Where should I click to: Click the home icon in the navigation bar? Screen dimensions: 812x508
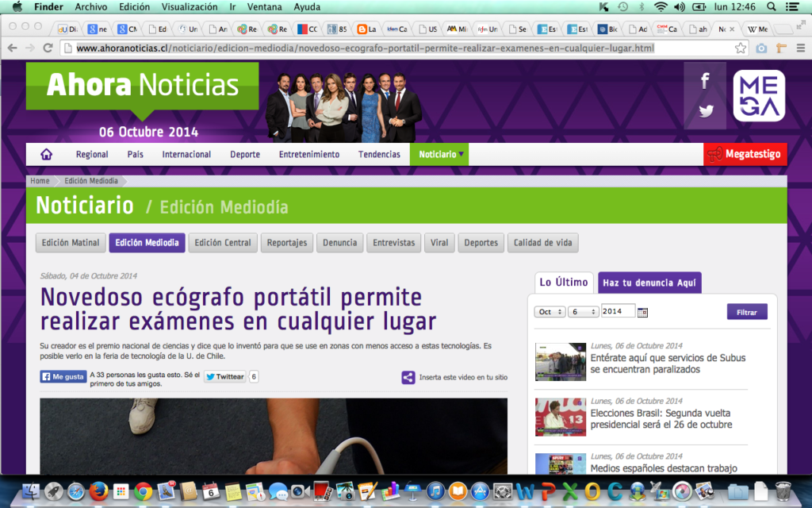(x=46, y=154)
